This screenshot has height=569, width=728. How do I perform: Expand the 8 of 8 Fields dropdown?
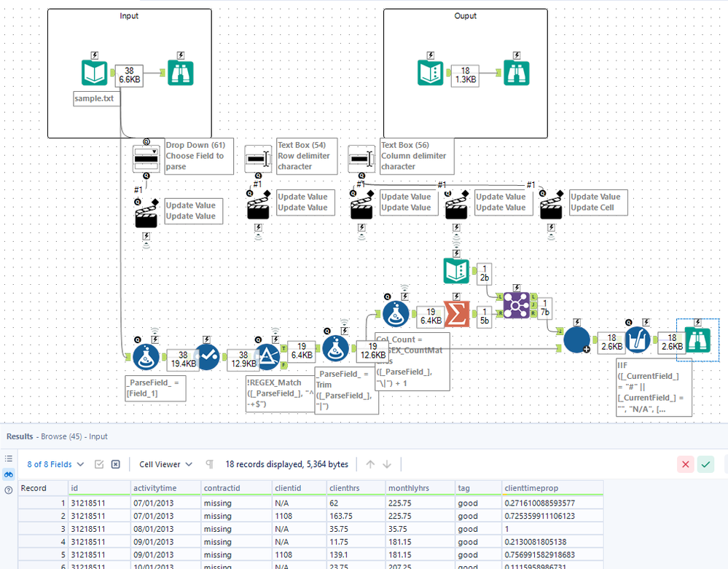click(55, 464)
